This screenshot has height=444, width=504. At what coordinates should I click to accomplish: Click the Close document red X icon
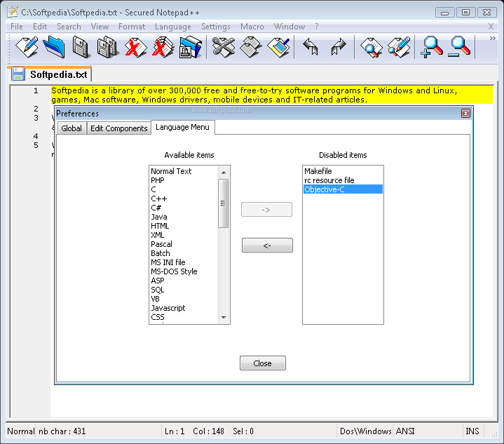135,47
